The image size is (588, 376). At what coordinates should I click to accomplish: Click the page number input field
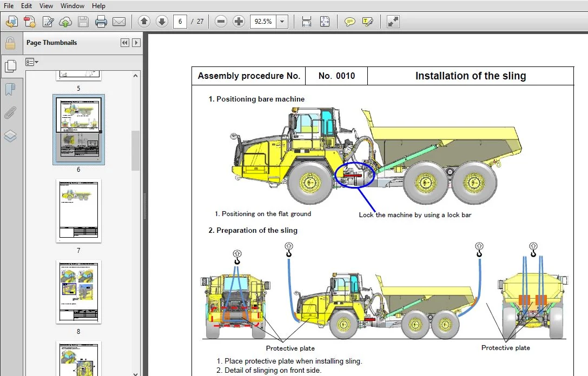[x=180, y=22]
